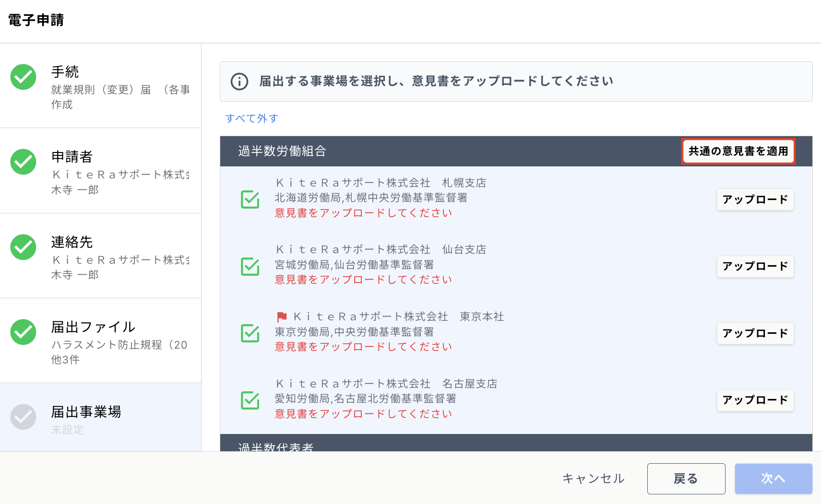821x504 pixels.
Task: Upload opinion document for 仙台支店
Action: click(x=755, y=266)
